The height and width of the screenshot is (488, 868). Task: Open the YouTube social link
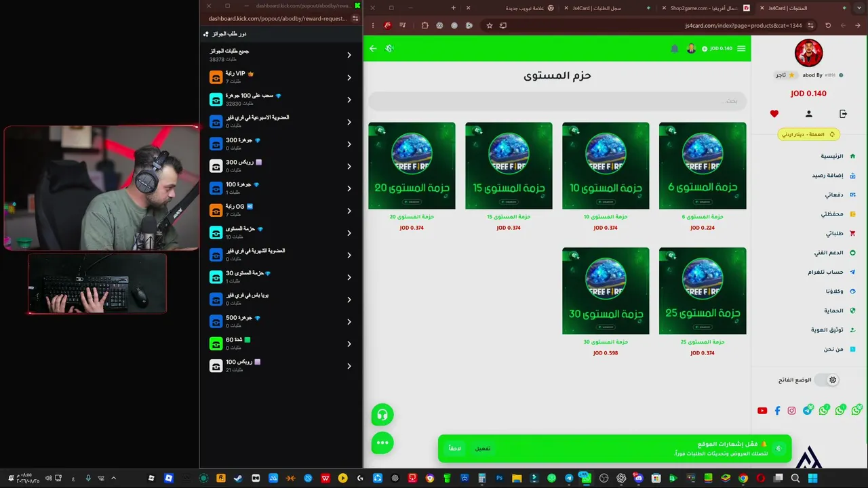pos(762,411)
